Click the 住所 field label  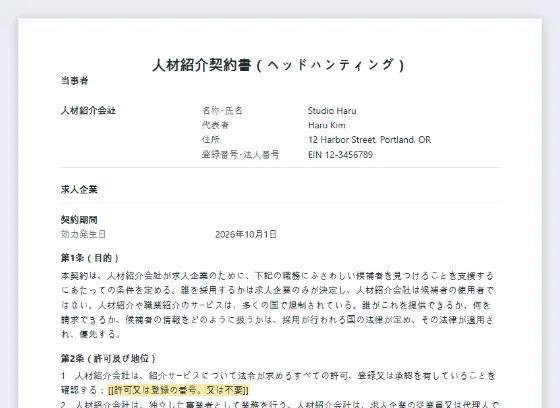tap(211, 140)
